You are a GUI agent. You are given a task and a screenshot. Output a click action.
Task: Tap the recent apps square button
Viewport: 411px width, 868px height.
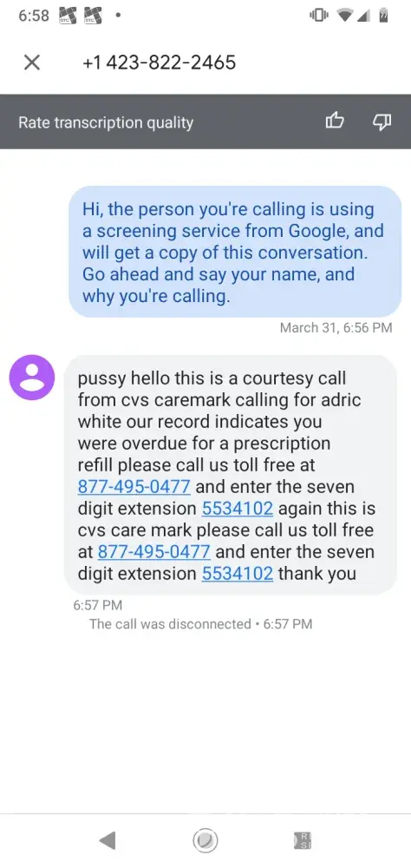coord(303,841)
